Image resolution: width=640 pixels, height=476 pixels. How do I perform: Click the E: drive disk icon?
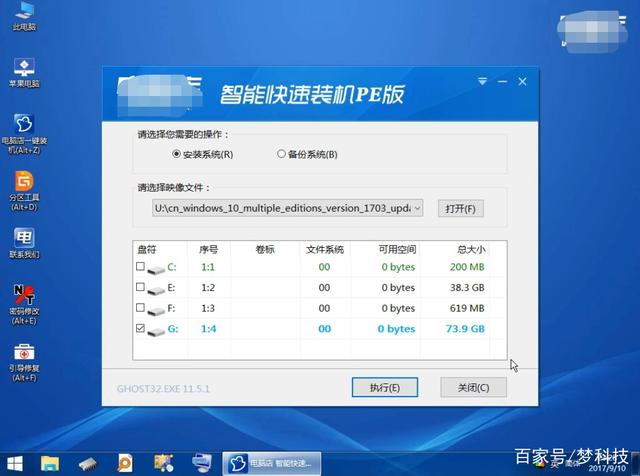(156, 290)
